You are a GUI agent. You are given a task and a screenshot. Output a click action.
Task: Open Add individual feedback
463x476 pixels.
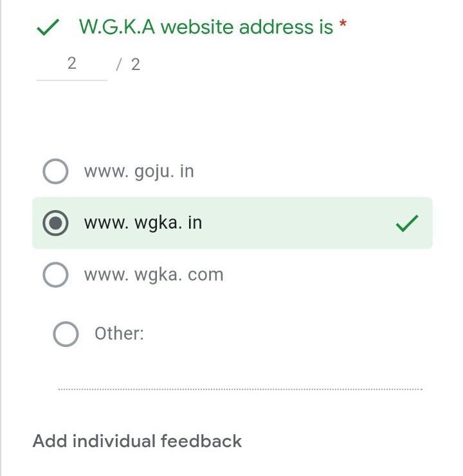(137, 441)
